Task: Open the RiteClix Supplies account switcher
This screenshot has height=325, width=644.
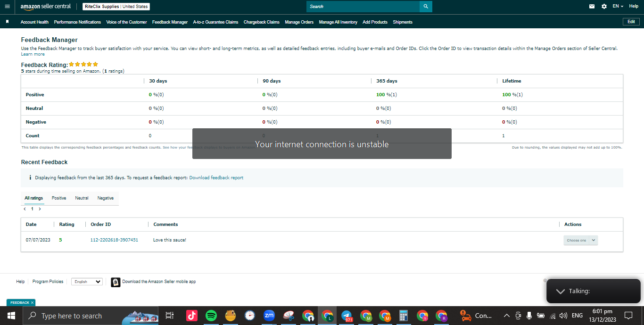Action: [116, 7]
